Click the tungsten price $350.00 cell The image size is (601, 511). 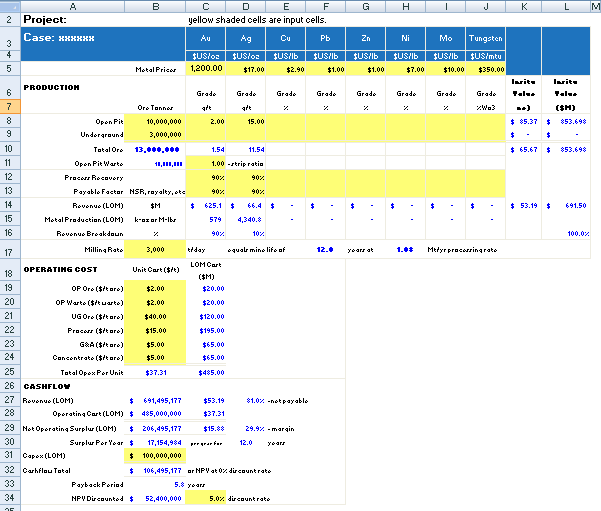point(486,68)
